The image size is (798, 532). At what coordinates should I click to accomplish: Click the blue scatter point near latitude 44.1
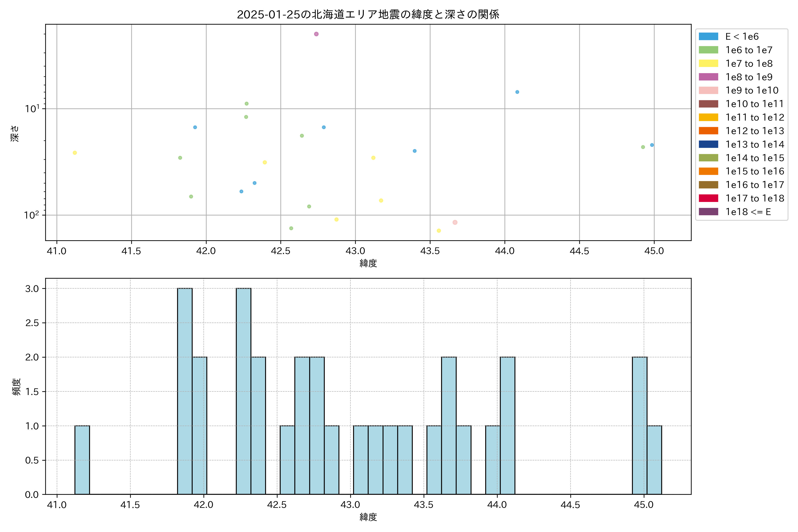click(x=517, y=92)
